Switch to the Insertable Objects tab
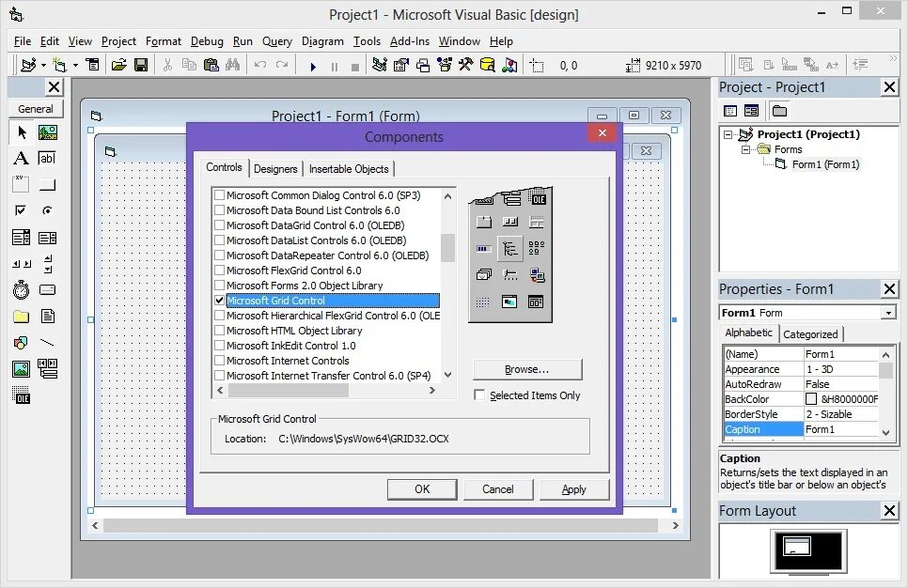The image size is (908, 588). tap(349, 169)
